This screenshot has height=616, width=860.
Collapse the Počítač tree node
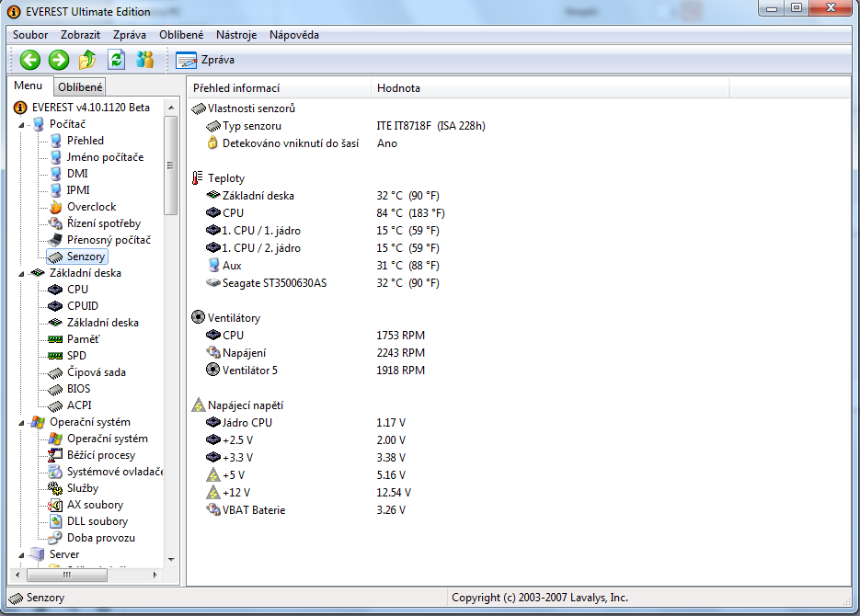coord(21,125)
